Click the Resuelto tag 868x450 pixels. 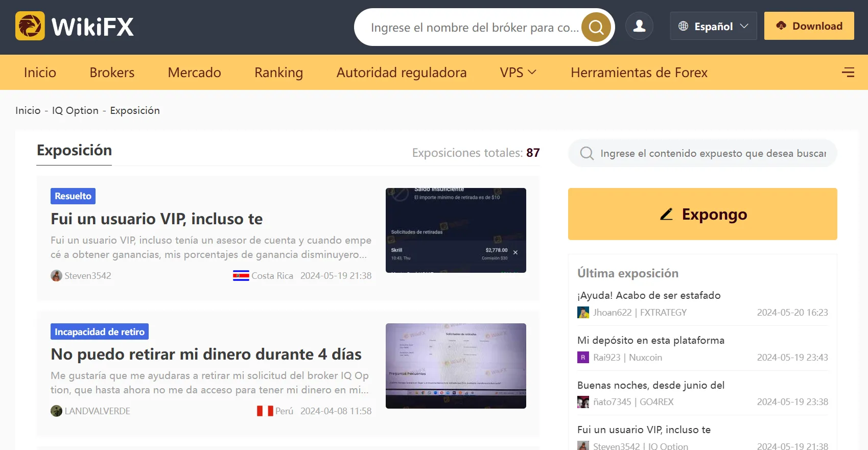73,196
